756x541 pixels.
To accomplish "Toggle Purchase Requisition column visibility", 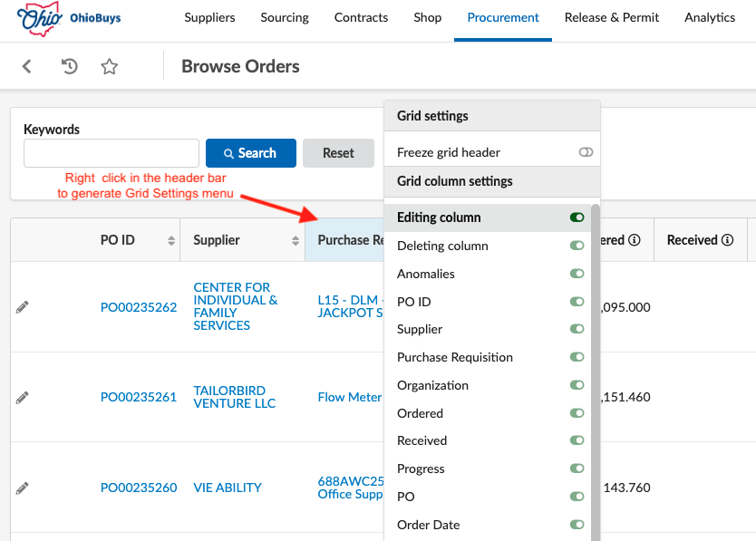I will point(577,357).
